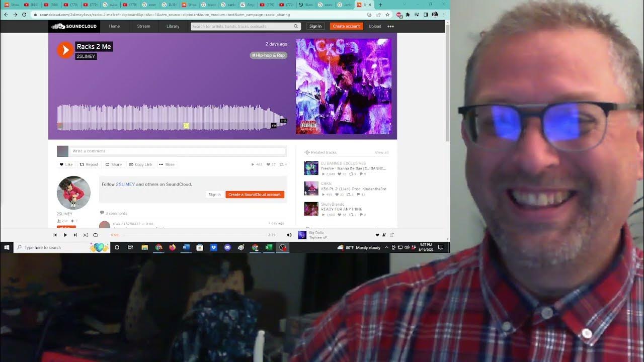Open the Stream nav item
Viewport: 644px width, 362px height.
coord(143,26)
